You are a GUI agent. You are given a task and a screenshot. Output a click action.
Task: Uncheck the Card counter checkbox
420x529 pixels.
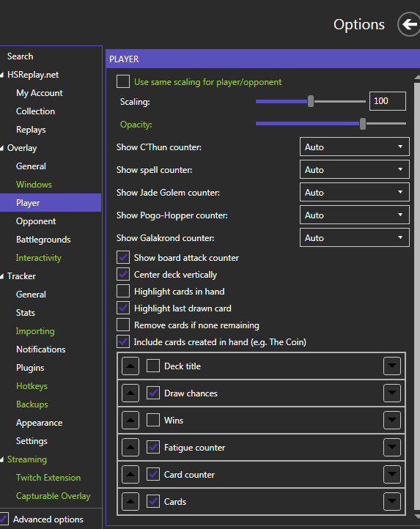pyautogui.click(x=153, y=474)
